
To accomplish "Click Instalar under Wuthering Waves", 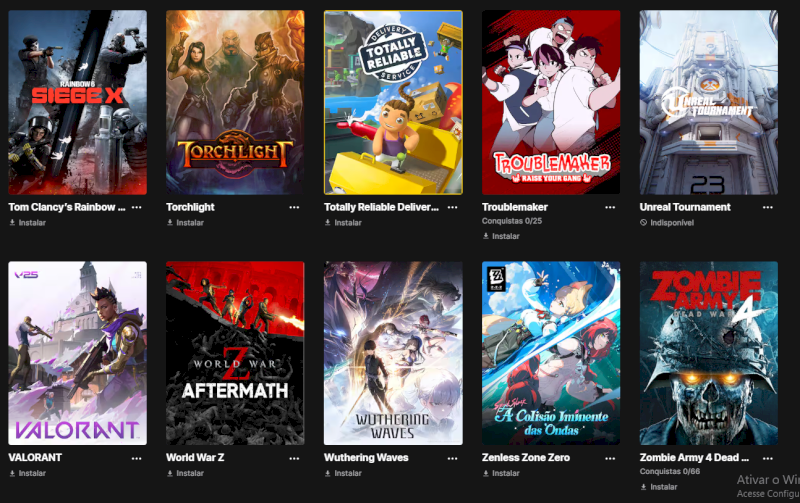I will coord(343,473).
